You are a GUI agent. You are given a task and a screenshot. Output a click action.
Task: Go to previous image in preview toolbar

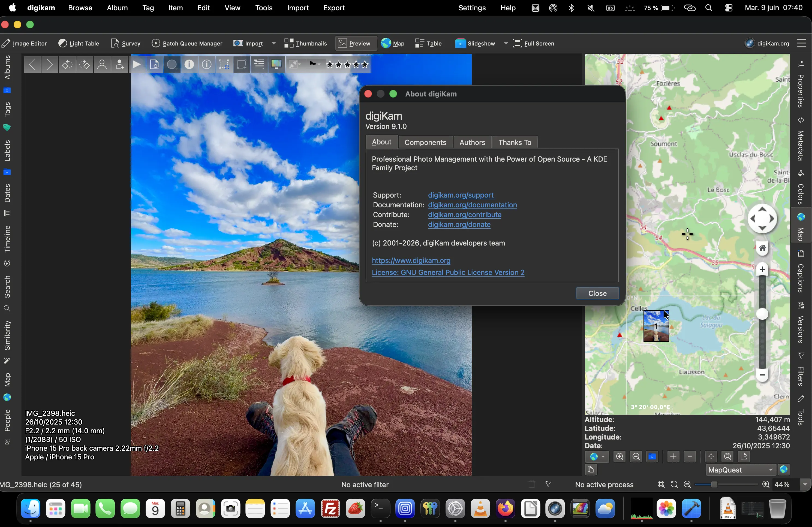coord(32,64)
